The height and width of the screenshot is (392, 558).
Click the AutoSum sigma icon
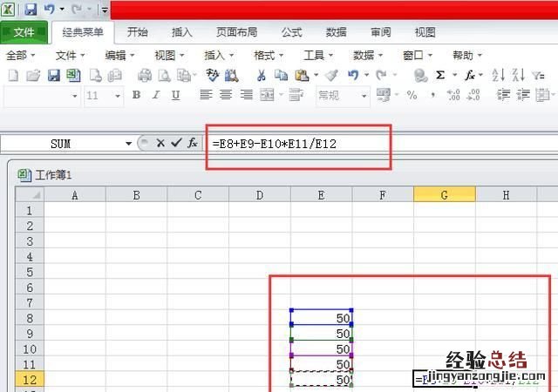pos(440,75)
